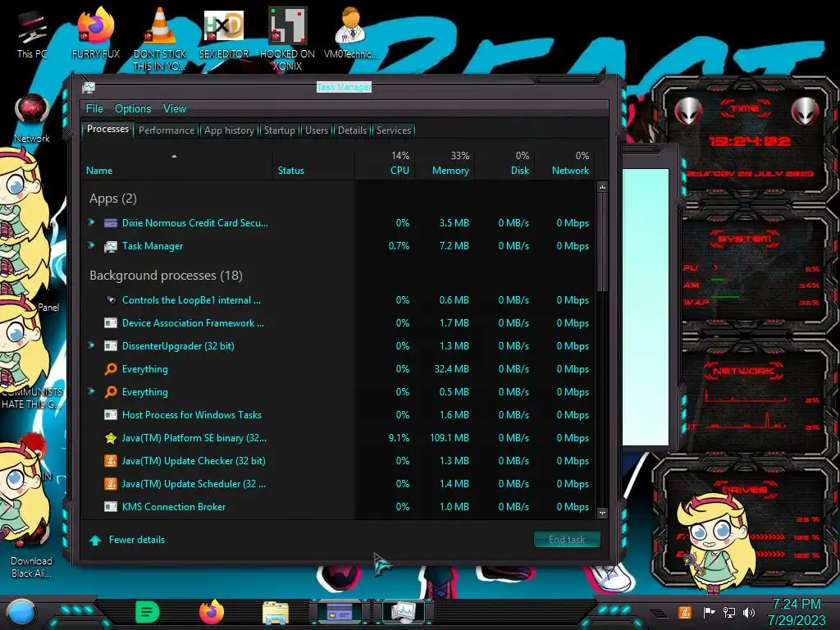Click the Start orb on the taskbar
This screenshot has width=840, height=630.
[x=21, y=612]
